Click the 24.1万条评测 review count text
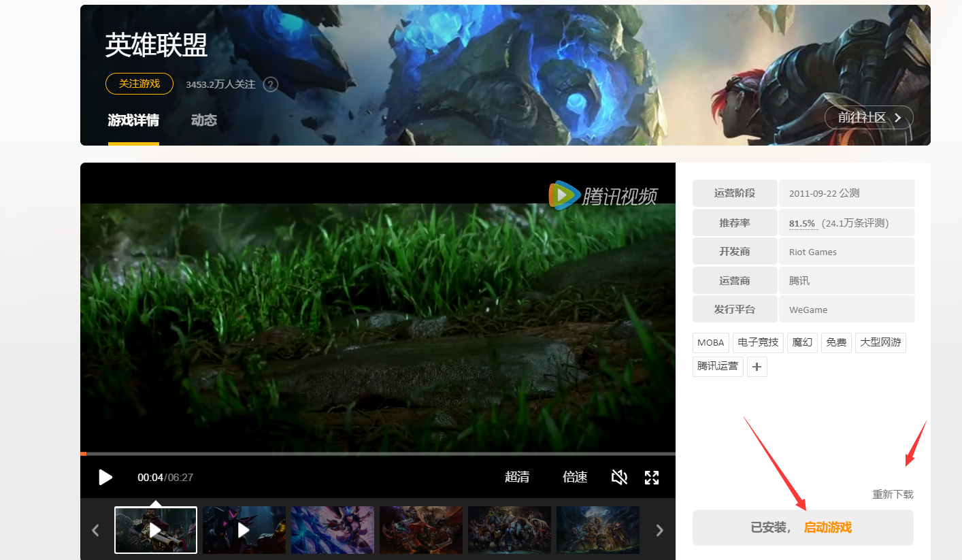Image resolution: width=962 pixels, height=560 pixels. click(855, 223)
